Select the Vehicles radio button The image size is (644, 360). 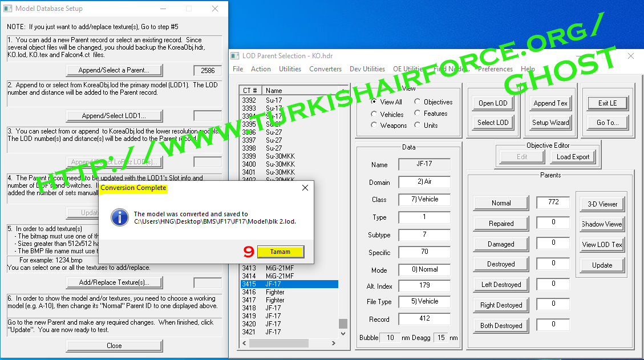point(374,114)
